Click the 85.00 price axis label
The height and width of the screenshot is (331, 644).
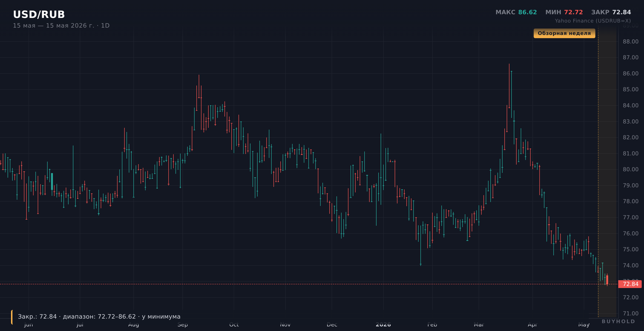630,89
